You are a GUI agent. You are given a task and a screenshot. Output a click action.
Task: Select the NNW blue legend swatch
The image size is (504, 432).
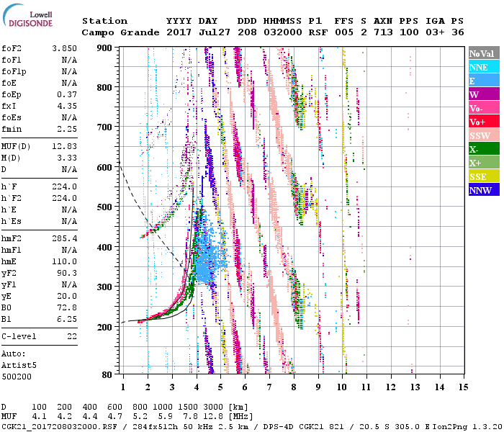pyautogui.click(x=484, y=189)
